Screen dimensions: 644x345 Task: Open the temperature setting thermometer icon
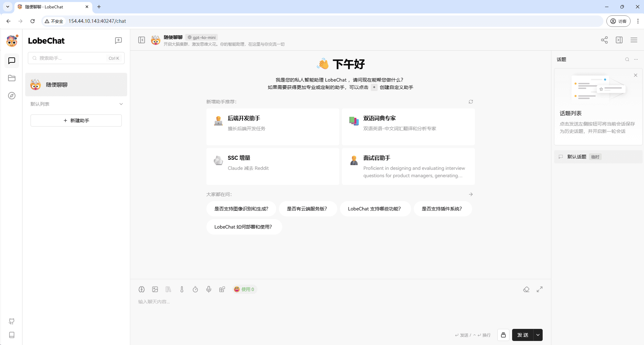[x=182, y=289]
